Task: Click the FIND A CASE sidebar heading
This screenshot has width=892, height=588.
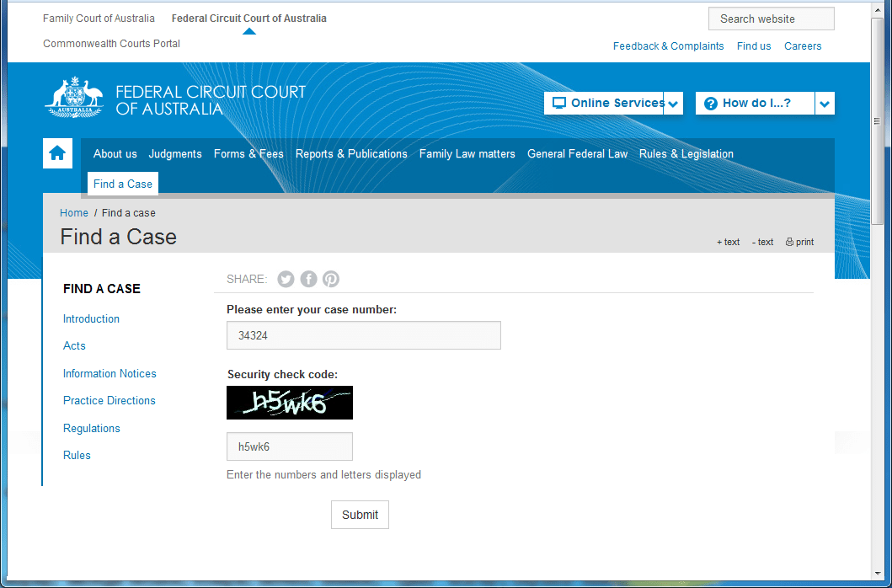Action: (x=102, y=289)
